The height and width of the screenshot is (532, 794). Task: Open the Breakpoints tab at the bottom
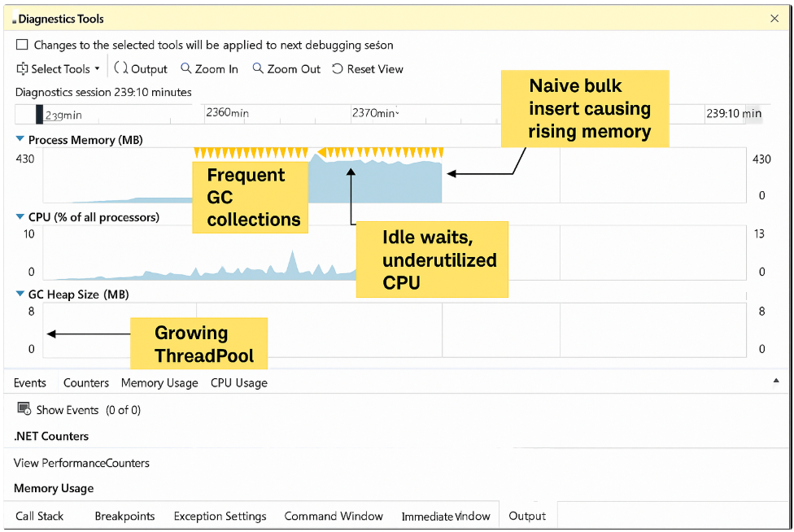pos(124,516)
